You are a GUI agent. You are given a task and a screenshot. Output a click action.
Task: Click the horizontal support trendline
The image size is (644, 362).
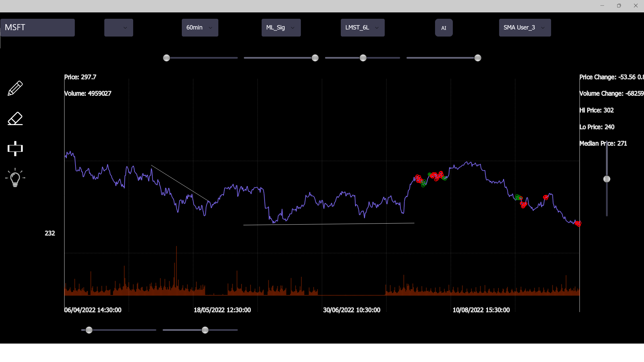329,224
